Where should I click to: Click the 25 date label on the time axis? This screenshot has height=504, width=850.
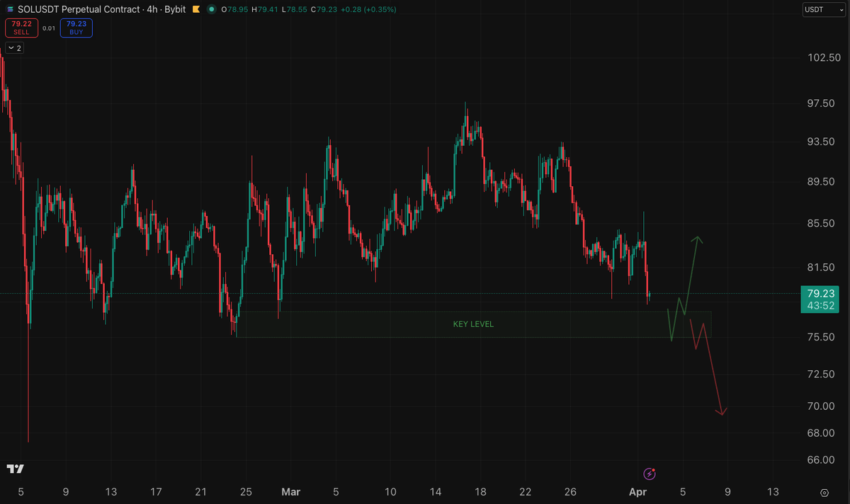point(246,491)
